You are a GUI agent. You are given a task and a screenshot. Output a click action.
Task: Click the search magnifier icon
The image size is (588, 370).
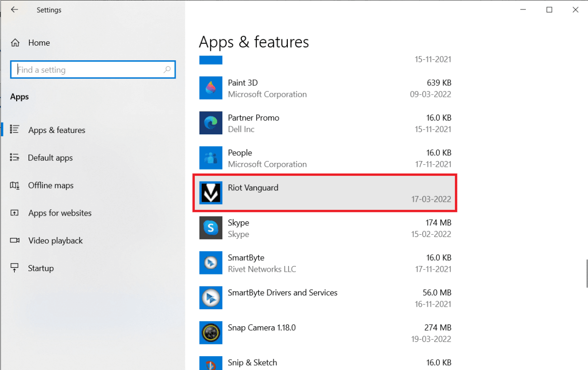[167, 70]
